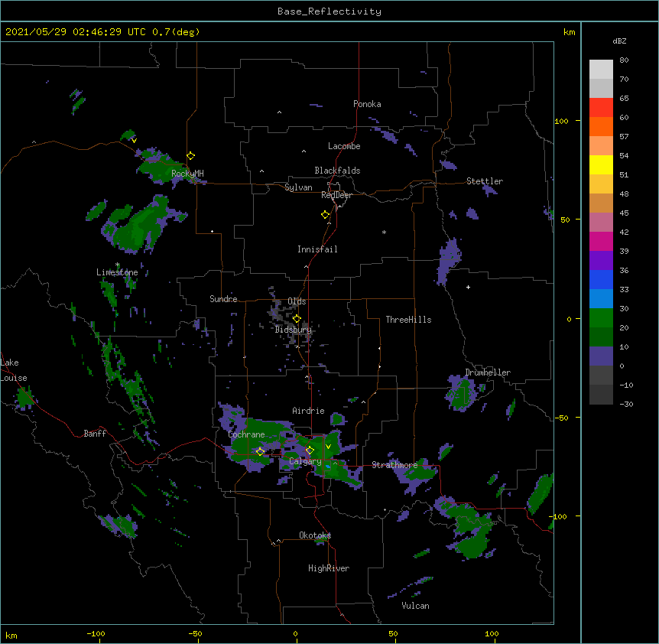Click the light blue echo pixel near Calgary

pyautogui.click(x=328, y=467)
